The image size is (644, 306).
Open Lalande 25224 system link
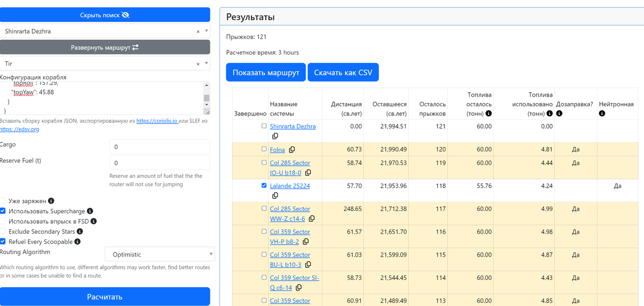click(290, 186)
